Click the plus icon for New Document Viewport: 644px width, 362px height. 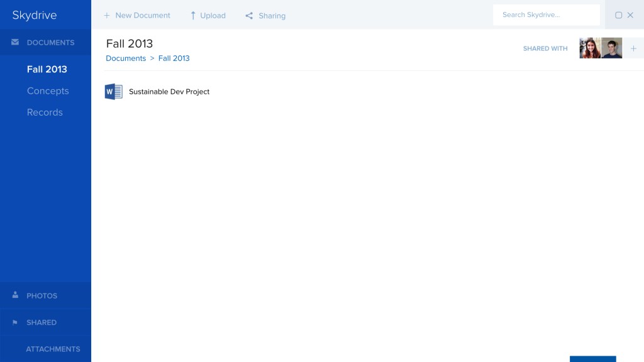tap(107, 15)
